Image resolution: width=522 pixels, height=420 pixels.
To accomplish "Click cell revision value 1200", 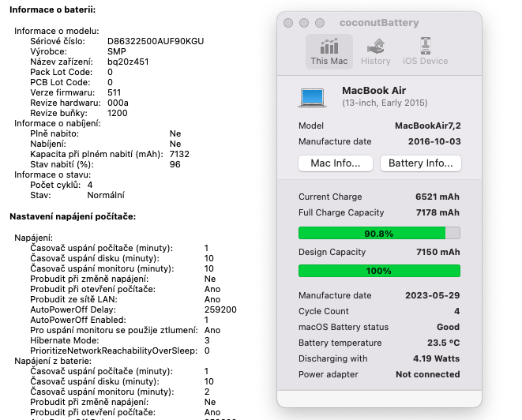I will click(x=117, y=113).
